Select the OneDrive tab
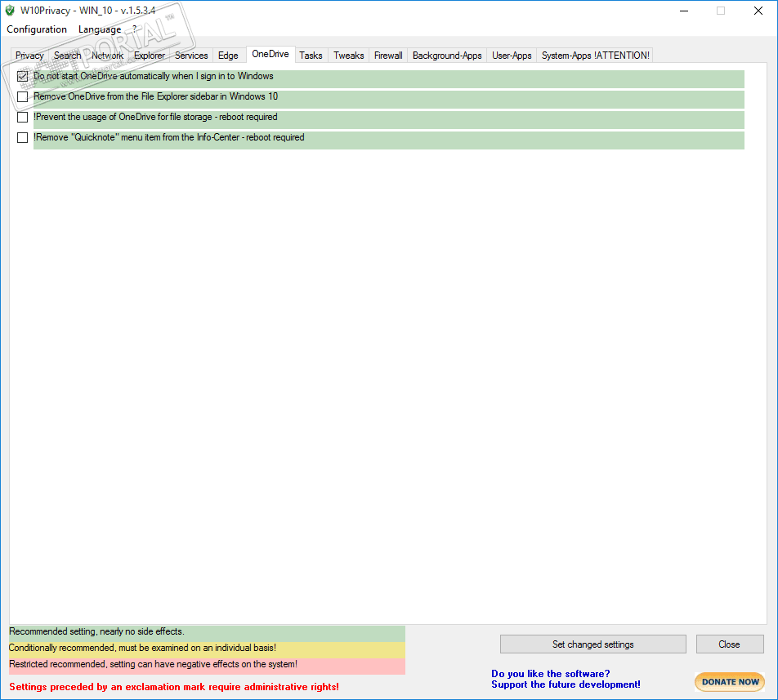Viewport: 778px width, 700px height. tap(271, 54)
